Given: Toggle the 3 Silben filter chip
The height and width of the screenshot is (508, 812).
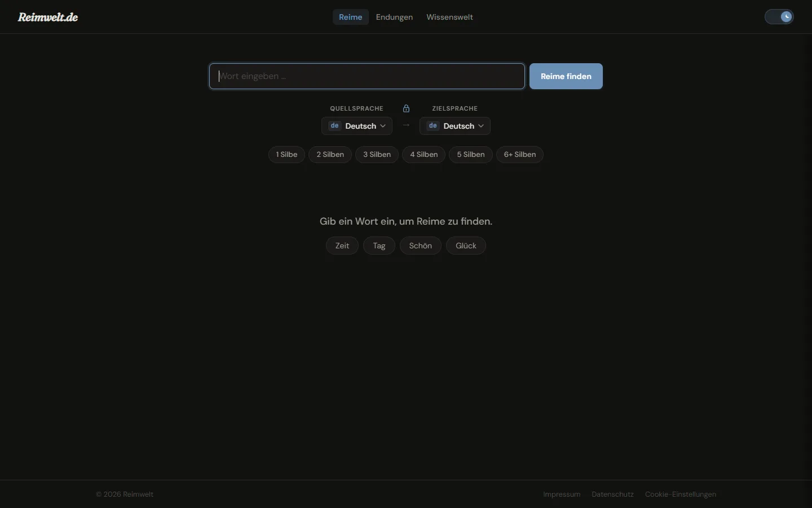Looking at the screenshot, I should tap(377, 155).
